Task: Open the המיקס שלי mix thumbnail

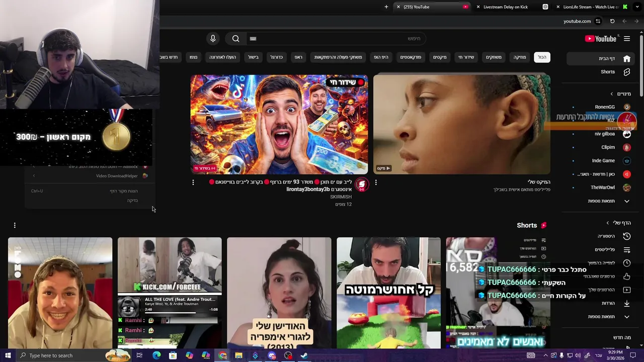Action: coord(461,124)
